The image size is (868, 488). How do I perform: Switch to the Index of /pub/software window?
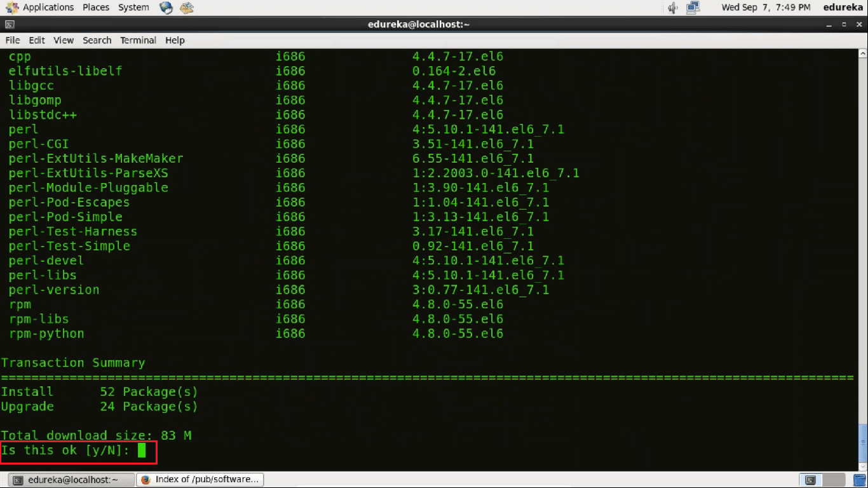click(200, 479)
